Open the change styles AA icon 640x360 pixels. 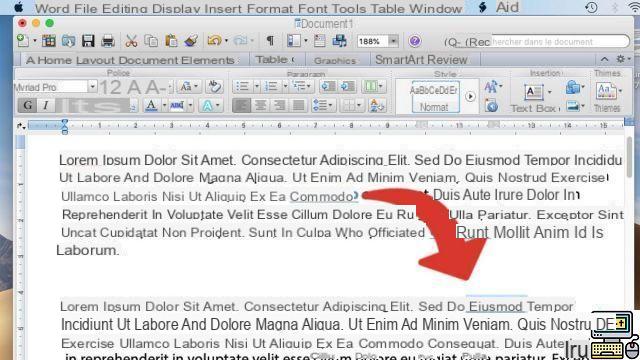pyautogui.click(x=491, y=87)
